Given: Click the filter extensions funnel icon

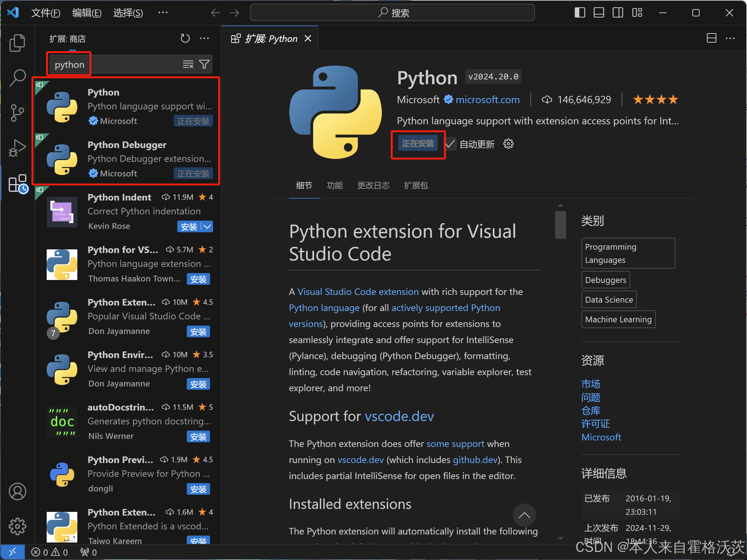Looking at the screenshot, I should coord(204,65).
